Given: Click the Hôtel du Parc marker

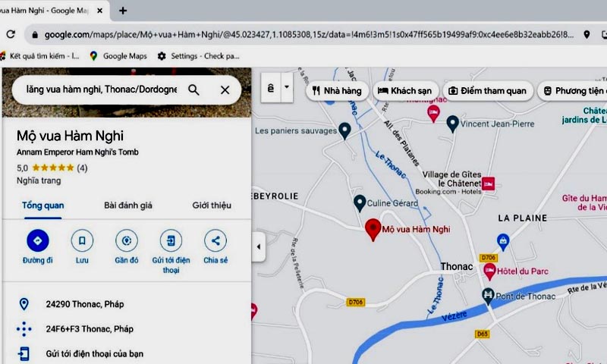Looking at the screenshot, I should pos(489,271).
